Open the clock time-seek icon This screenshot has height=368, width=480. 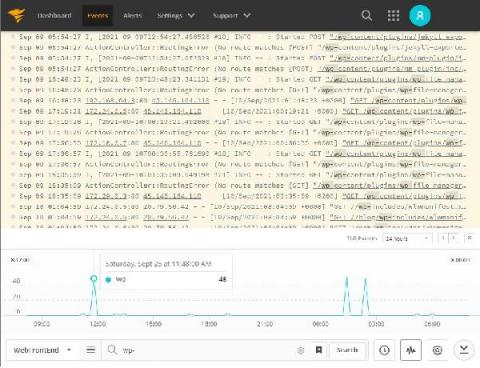384,350
